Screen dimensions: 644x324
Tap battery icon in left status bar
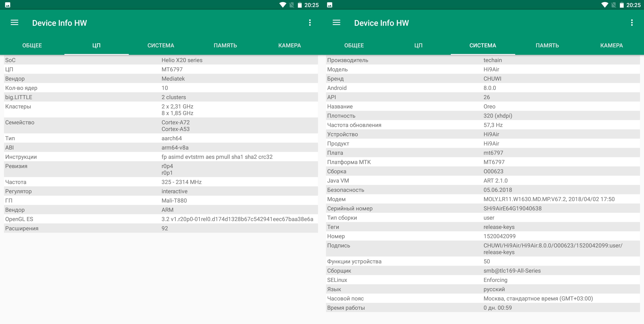(x=299, y=5)
